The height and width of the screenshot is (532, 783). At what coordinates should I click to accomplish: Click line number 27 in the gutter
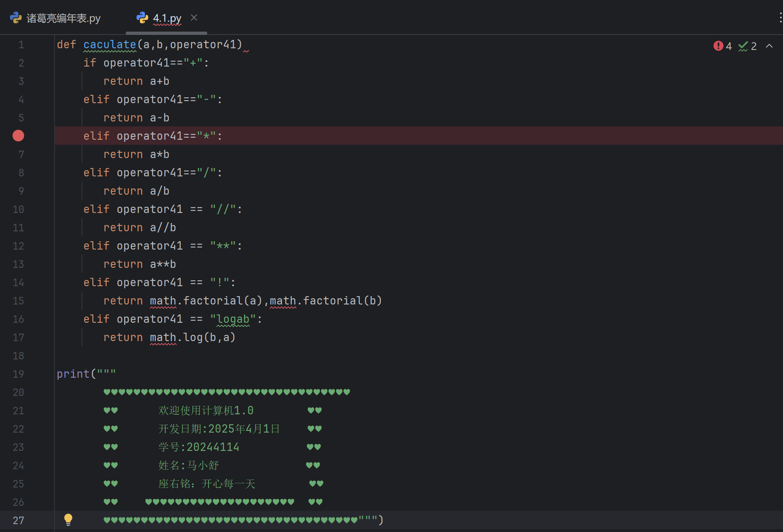click(x=18, y=520)
